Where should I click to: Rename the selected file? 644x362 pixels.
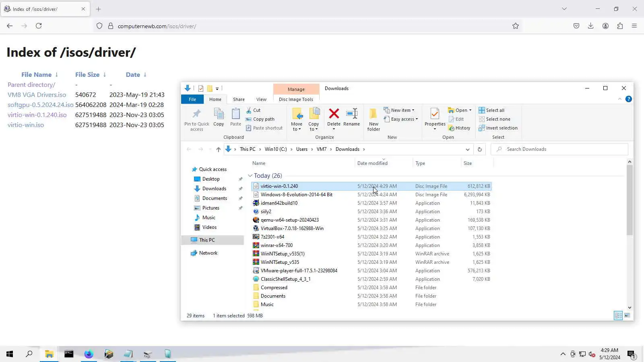click(351, 117)
